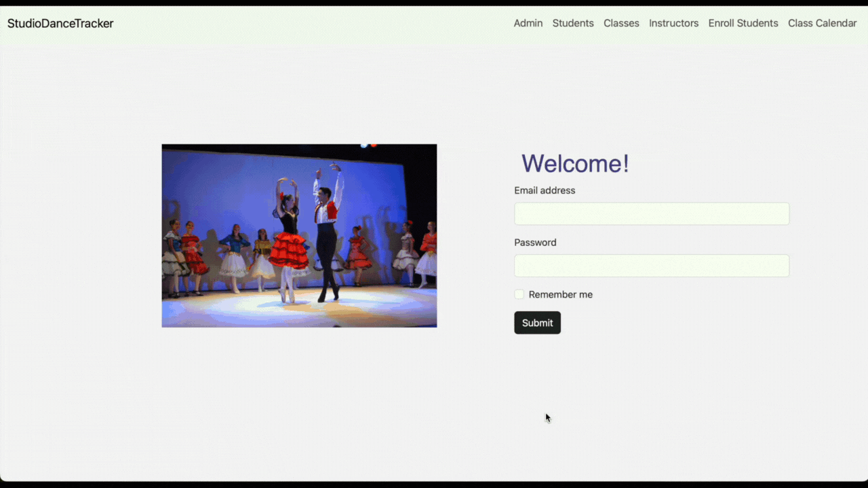Screen dimensions: 868x488
Task: Focus the Email address input field
Action: [x=651, y=213]
